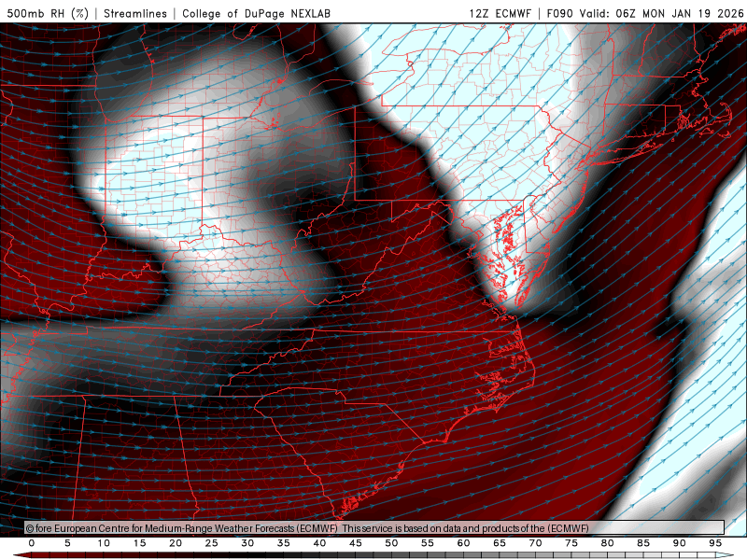Click the '75' value on the color scale
This screenshot has width=747, height=560.
[x=571, y=543]
